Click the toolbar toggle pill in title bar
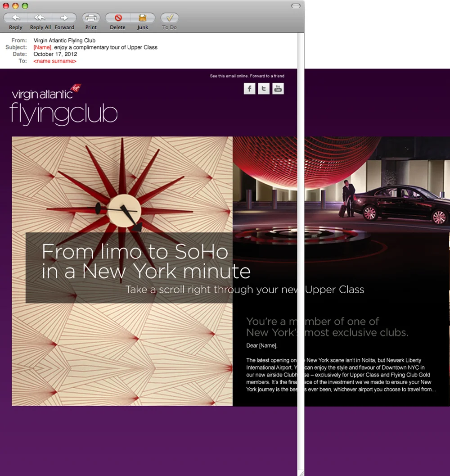This screenshot has width=450, height=476. pyautogui.click(x=296, y=6)
